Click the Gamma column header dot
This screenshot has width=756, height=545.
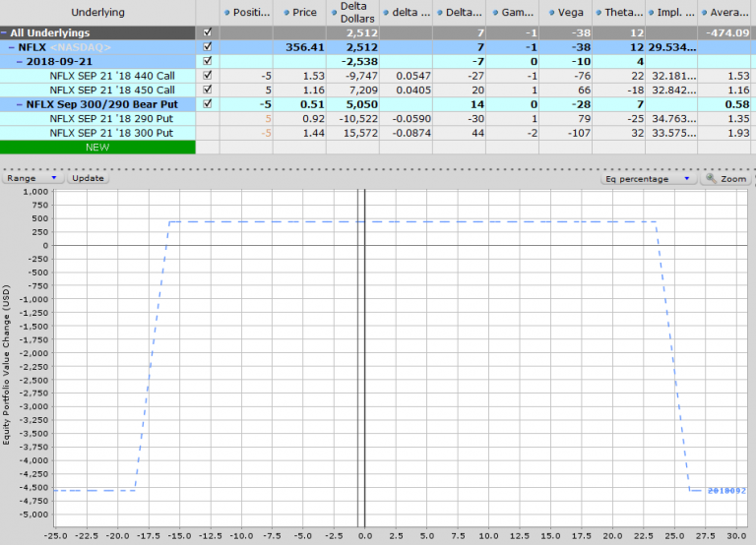[497, 13]
